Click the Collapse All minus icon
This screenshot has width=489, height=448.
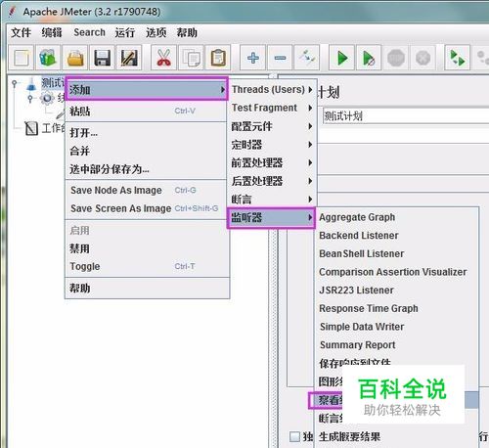[x=280, y=58]
